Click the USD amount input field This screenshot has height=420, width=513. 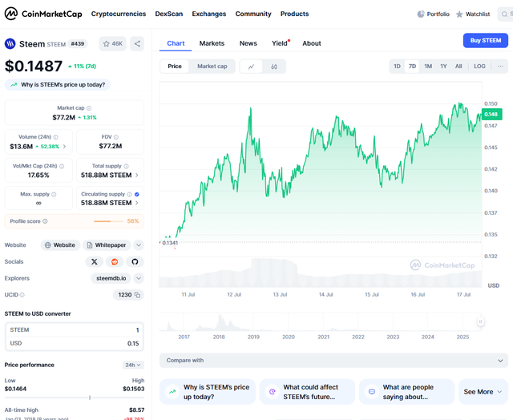[x=75, y=344]
